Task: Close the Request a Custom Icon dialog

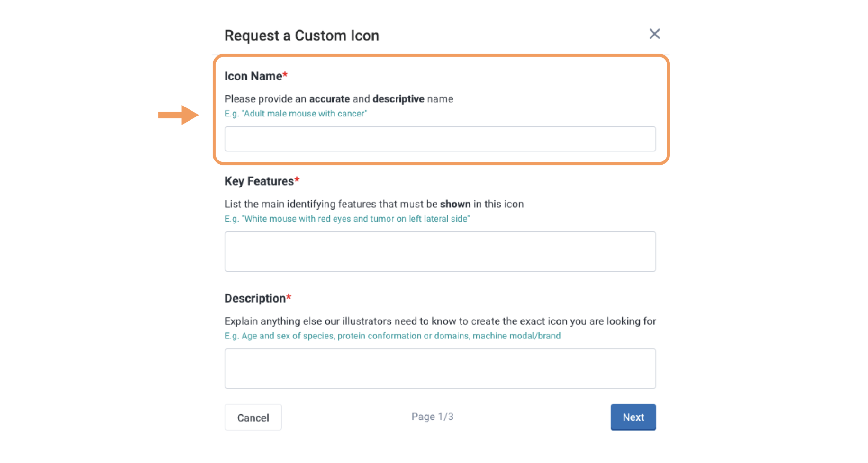Action: (654, 34)
